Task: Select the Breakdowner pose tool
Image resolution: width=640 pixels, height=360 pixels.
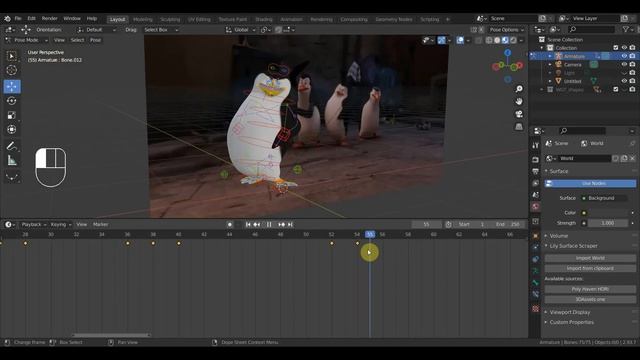Action: click(x=11, y=177)
